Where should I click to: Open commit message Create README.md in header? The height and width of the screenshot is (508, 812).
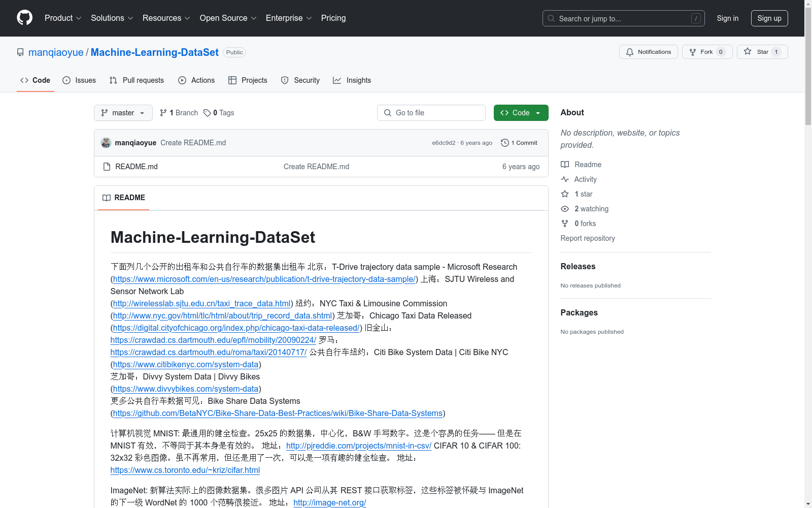click(193, 143)
